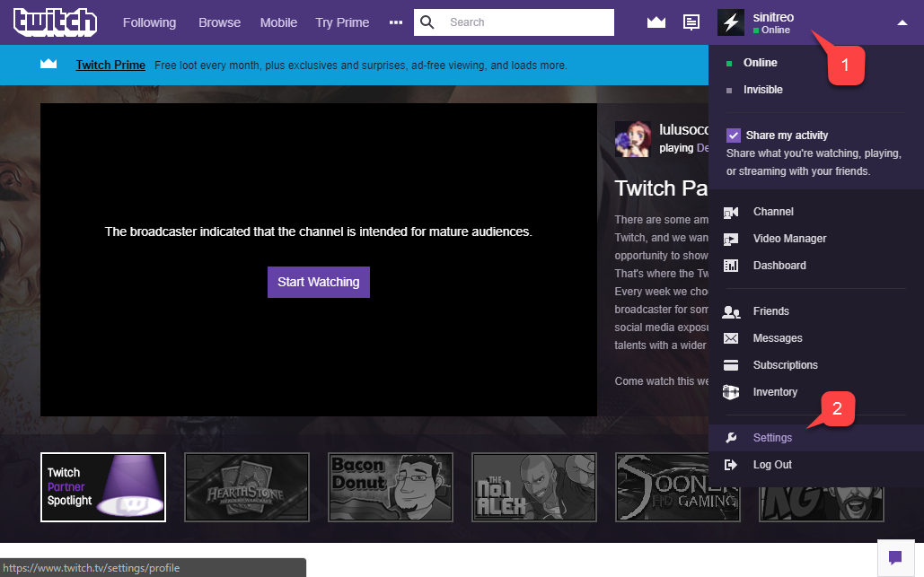Click the sinitreo lightning avatar
Screen dimensions: 924x577
731,22
